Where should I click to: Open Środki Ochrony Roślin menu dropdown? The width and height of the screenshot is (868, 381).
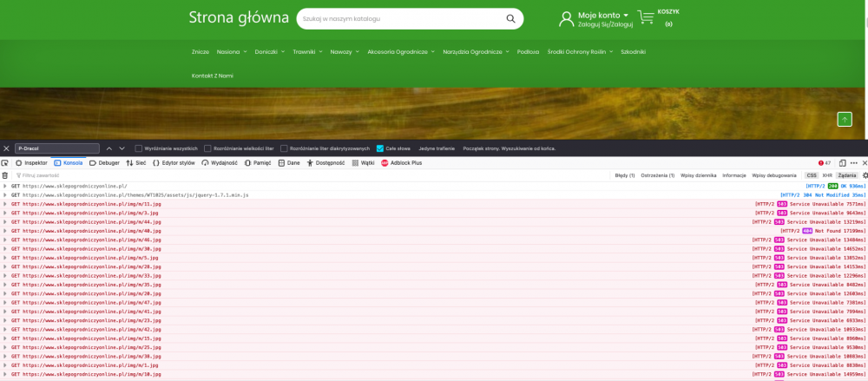click(580, 51)
